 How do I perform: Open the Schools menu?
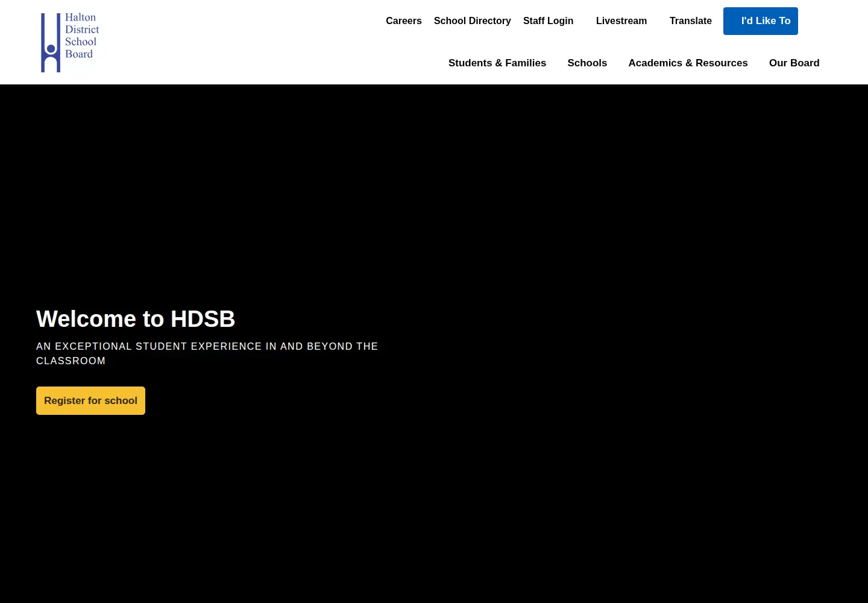pos(587,63)
